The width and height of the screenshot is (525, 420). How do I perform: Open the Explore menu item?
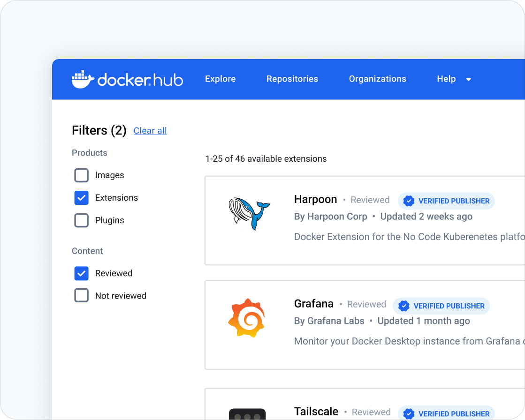220,79
